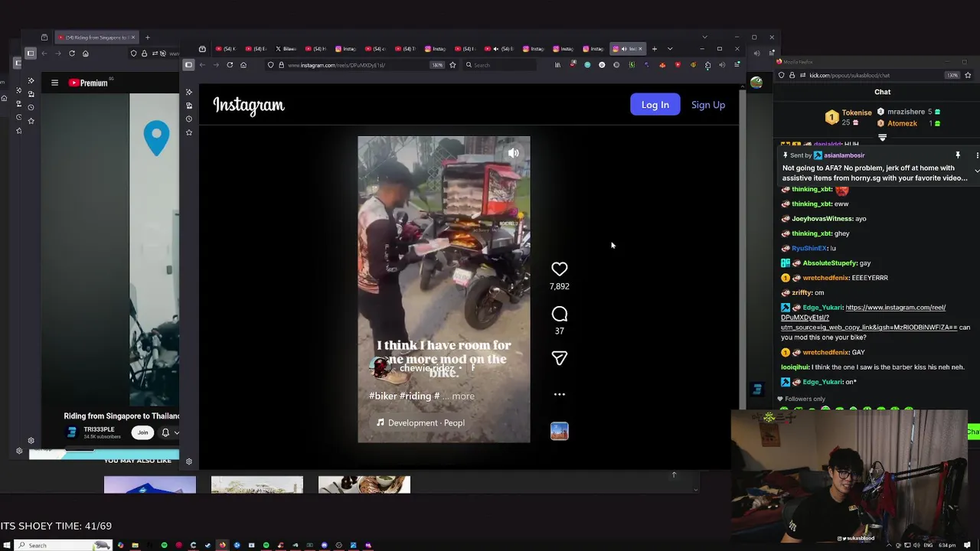Image resolution: width=980 pixels, height=551 pixels.
Task: Open the Firefox library icon in toolbar
Action: (x=557, y=65)
